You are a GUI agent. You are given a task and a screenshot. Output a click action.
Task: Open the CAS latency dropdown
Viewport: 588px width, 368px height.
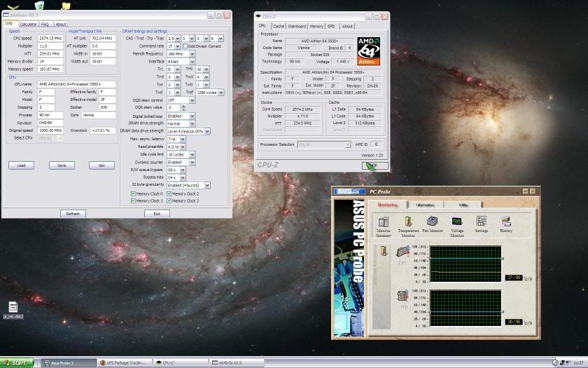coord(177,39)
